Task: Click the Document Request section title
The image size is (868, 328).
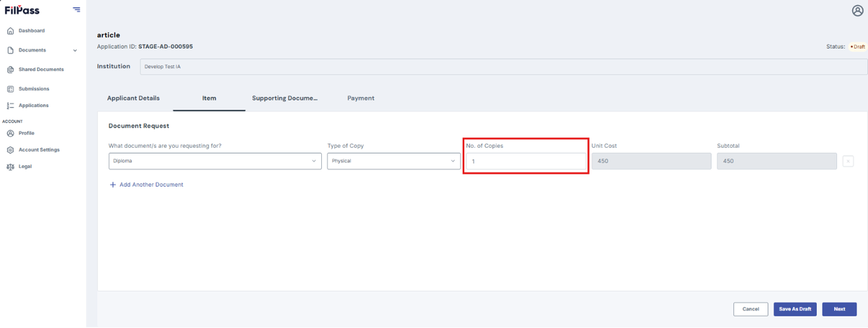Action: [x=139, y=126]
